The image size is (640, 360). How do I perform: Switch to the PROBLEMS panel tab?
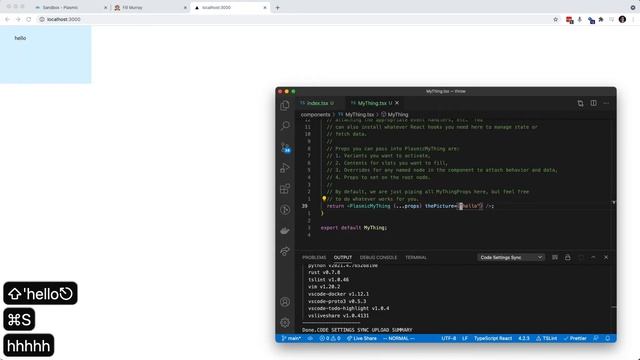tap(314, 258)
